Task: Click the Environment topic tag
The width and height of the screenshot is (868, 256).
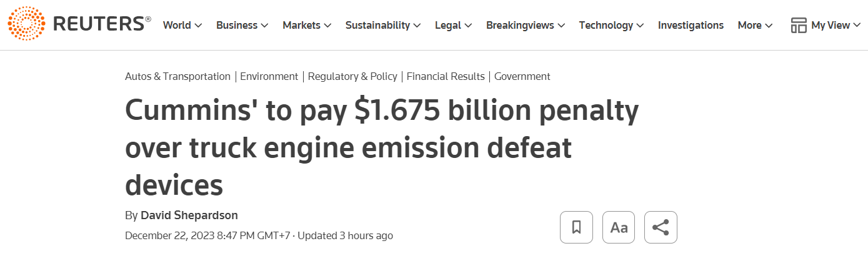Action: coord(269,76)
